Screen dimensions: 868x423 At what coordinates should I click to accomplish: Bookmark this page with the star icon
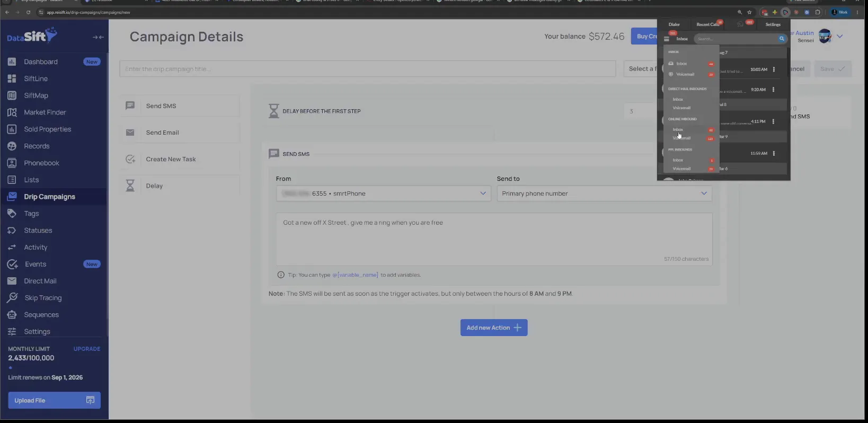(x=749, y=12)
